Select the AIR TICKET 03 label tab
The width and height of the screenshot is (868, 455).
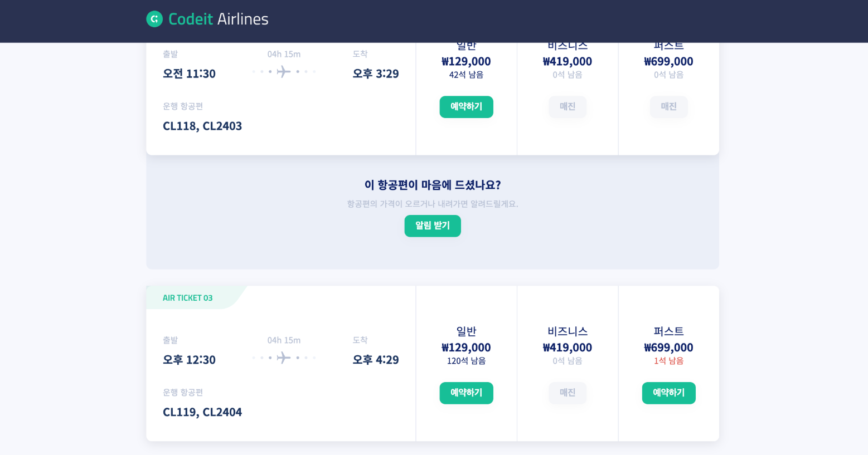(x=188, y=298)
